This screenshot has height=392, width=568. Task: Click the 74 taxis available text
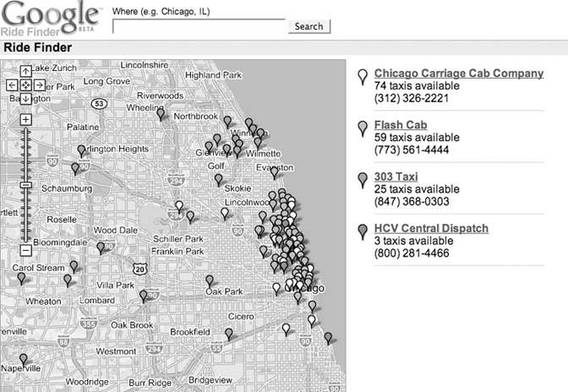417,86
